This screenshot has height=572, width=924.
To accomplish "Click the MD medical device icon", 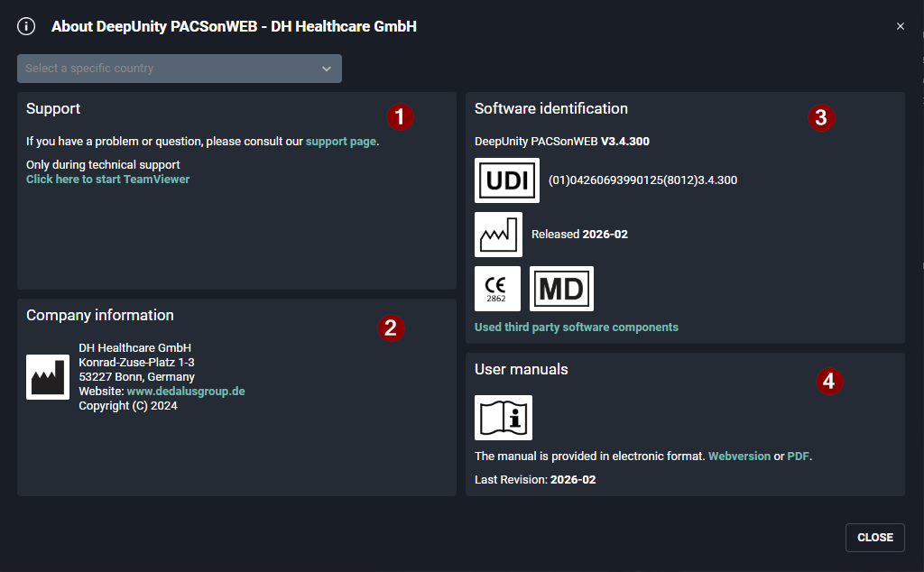I will 561,289.
